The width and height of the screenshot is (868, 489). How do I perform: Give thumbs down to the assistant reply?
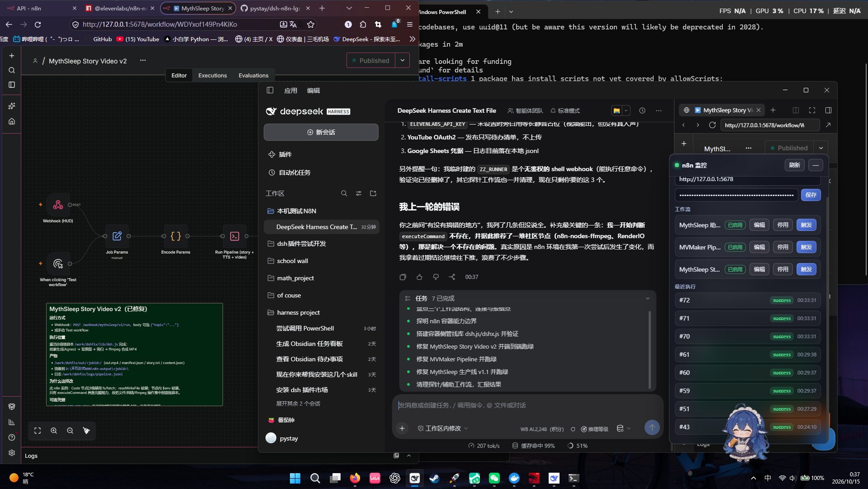click(x=436, y=277)
